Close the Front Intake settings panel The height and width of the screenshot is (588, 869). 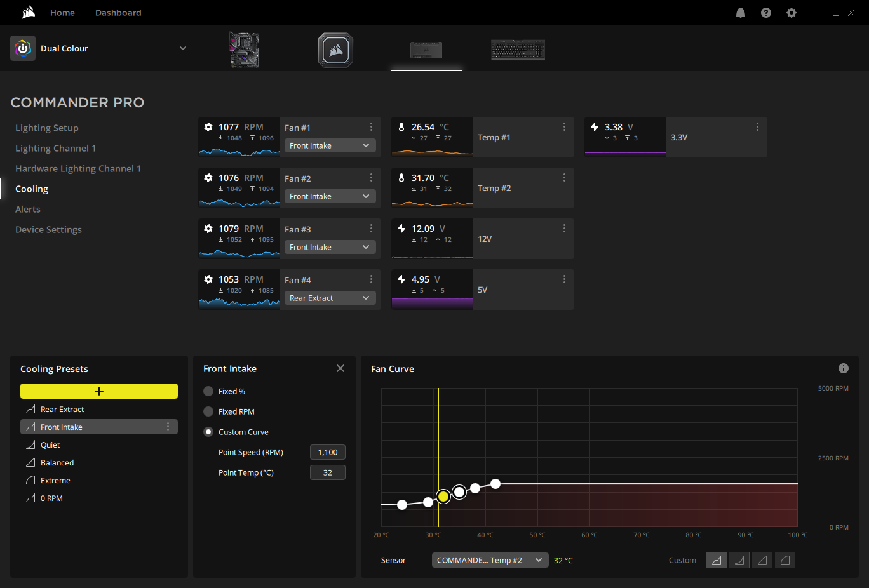pos(340,368)
